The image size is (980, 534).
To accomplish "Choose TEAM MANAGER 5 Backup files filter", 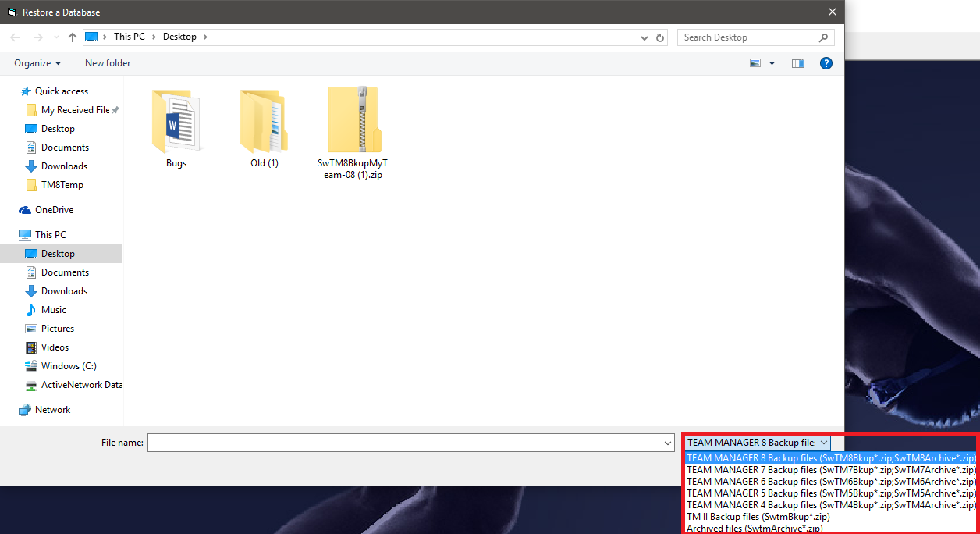I will 831,493.
